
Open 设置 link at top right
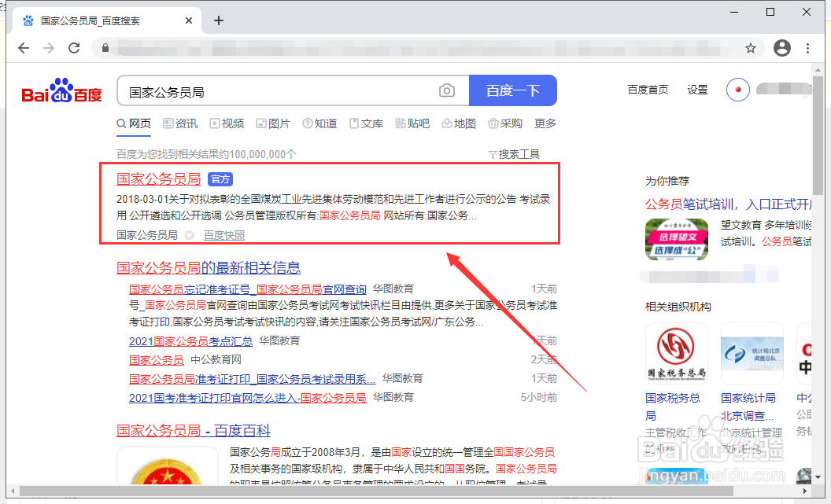coord(697,90)
